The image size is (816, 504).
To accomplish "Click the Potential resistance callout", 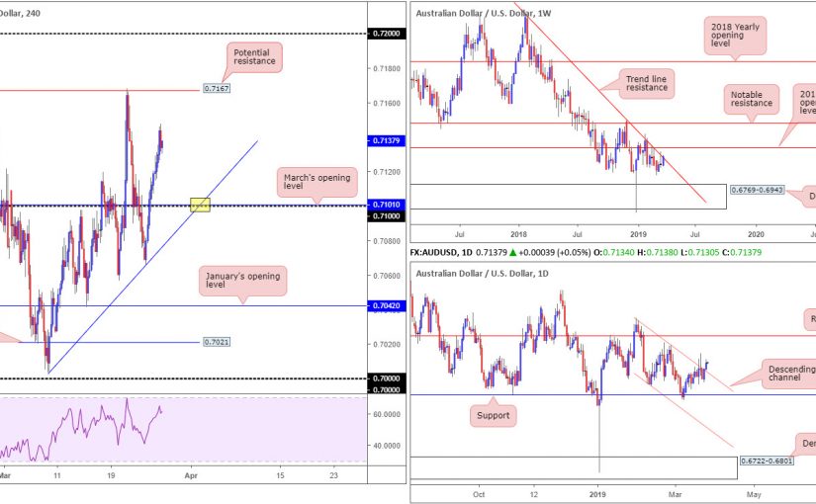I will [x=253, y=56].
